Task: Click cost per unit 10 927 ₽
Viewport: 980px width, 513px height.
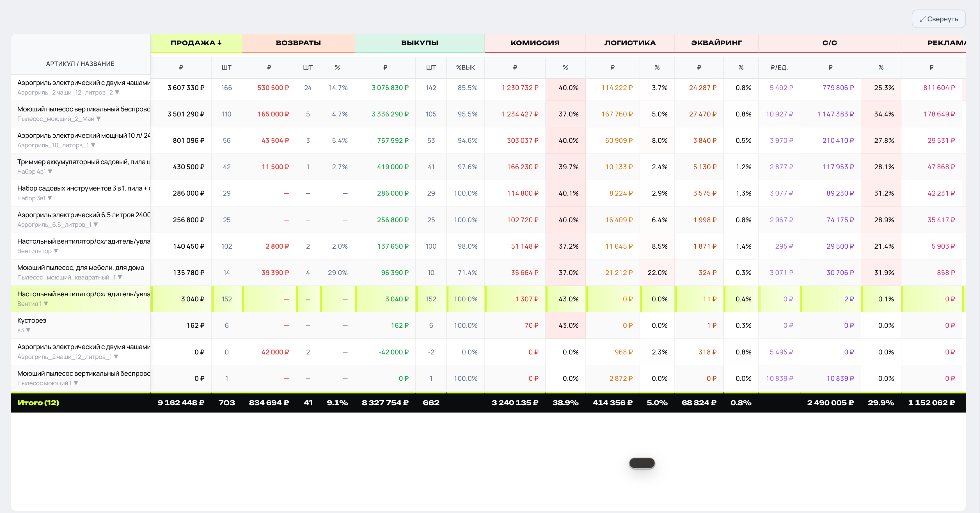Action: coord(780,114)
